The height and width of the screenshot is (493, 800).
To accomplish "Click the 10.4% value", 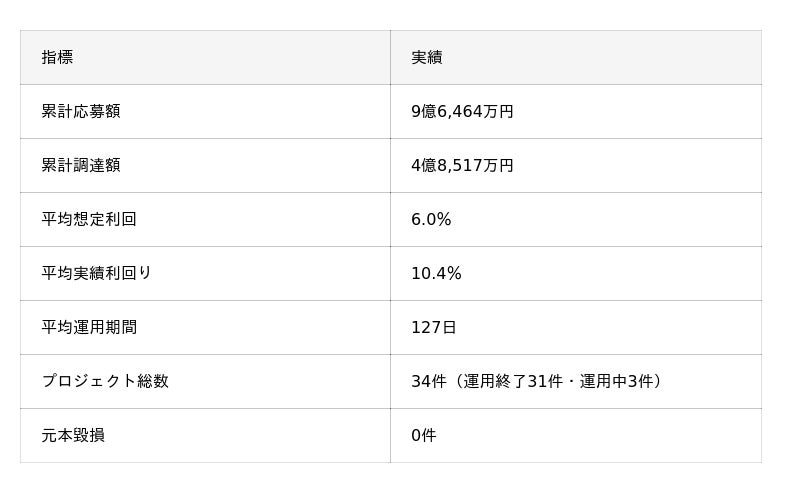I will click(436, 273).
